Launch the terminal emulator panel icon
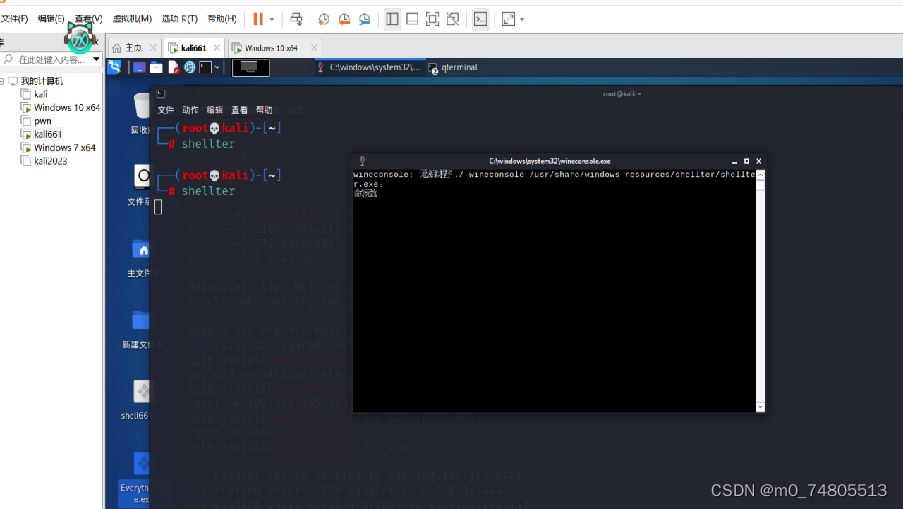Viewport: 903px width, 509px height. [x=206, y=67]
